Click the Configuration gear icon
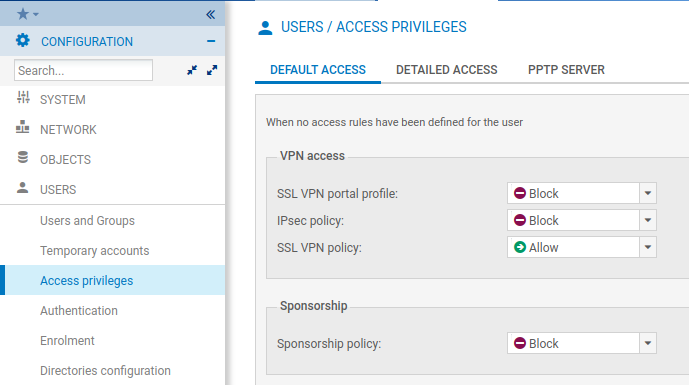689x385 pixels. (x=23, y=41)
